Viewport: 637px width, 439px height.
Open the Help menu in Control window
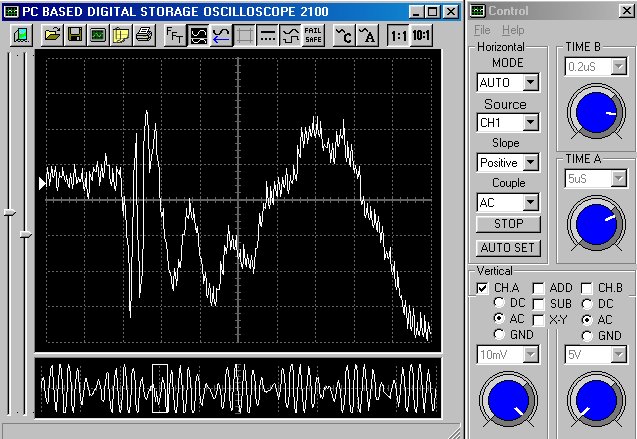point(513,30)
